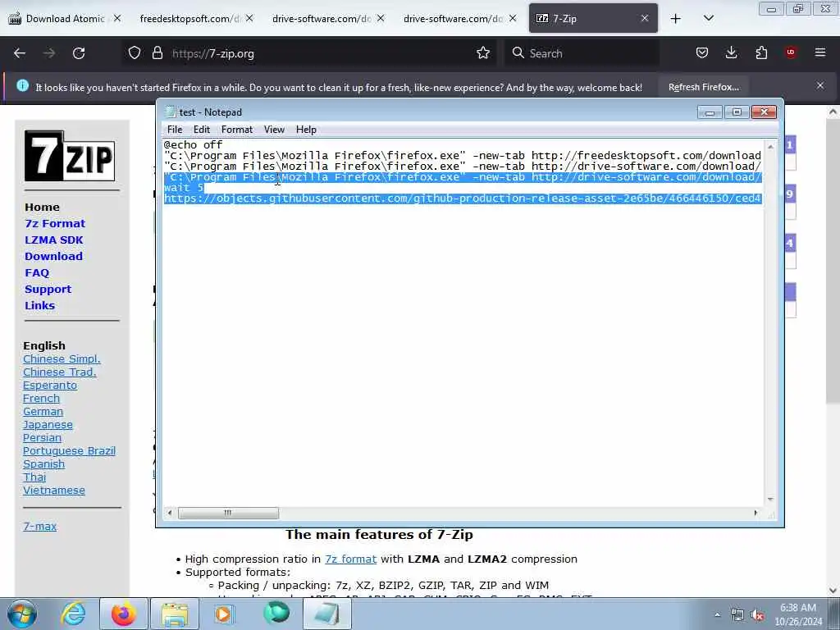Click the muted volume tray icon

pos(757,615)
